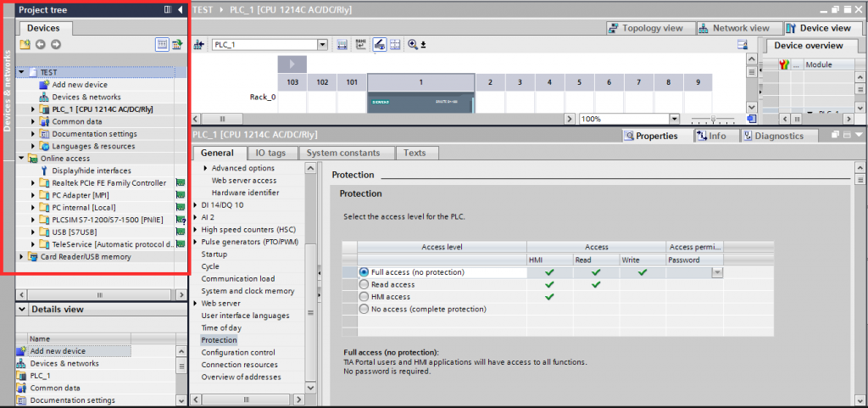The height and width of the screenshot is (408, 868).
Task: Select Protection in the properties navigation
Action: (220, 340)
